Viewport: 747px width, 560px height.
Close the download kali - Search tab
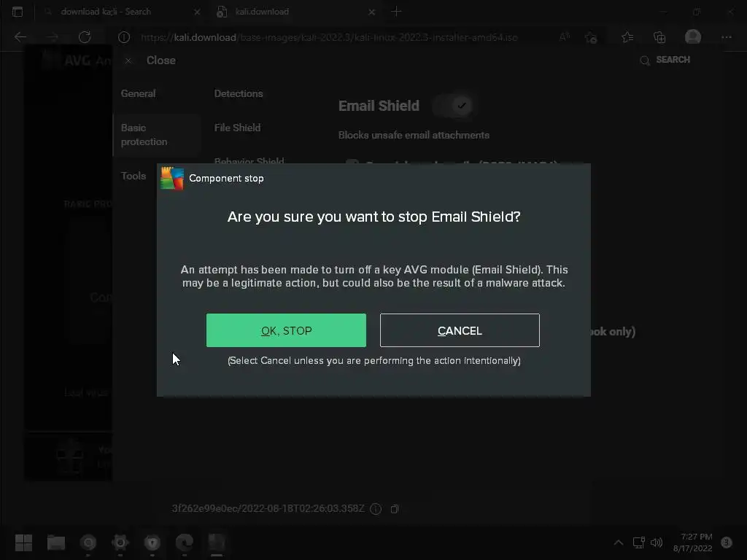[x=197, y=12]
